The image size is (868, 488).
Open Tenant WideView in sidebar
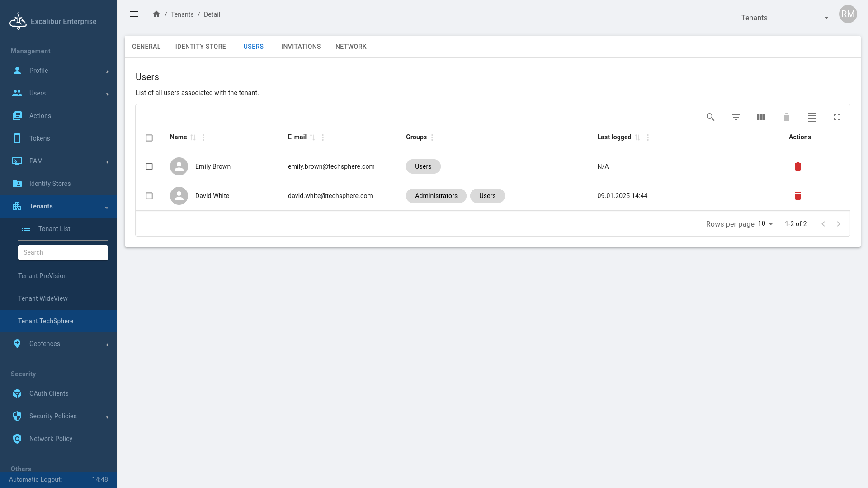[43, 298]
